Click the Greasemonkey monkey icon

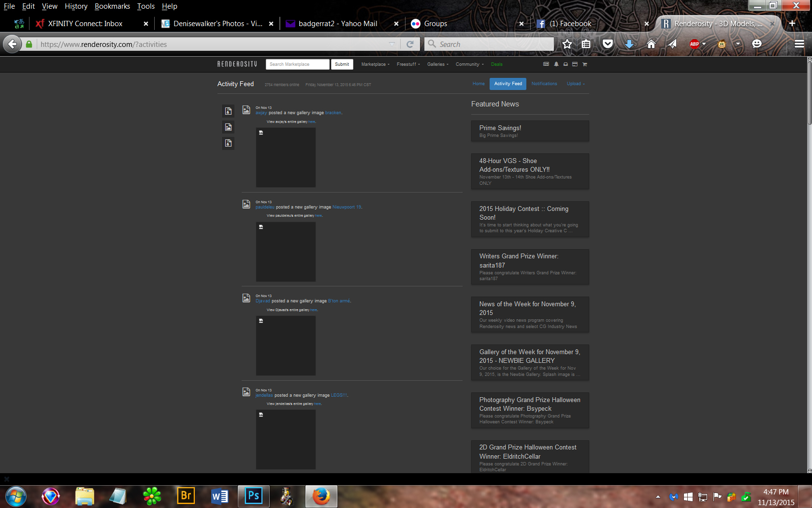pos(722,44)
